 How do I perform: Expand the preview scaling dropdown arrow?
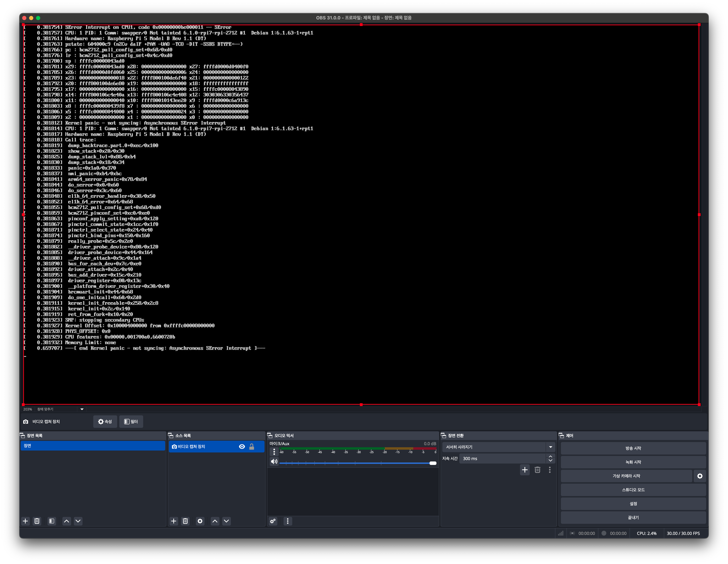coord(82,409)
